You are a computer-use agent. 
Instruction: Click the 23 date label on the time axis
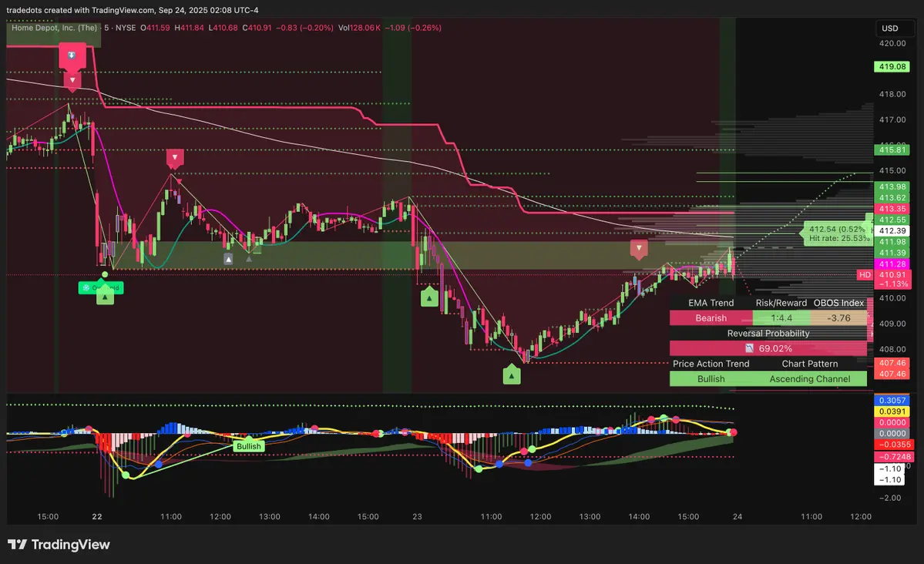(x=417, y=516)
